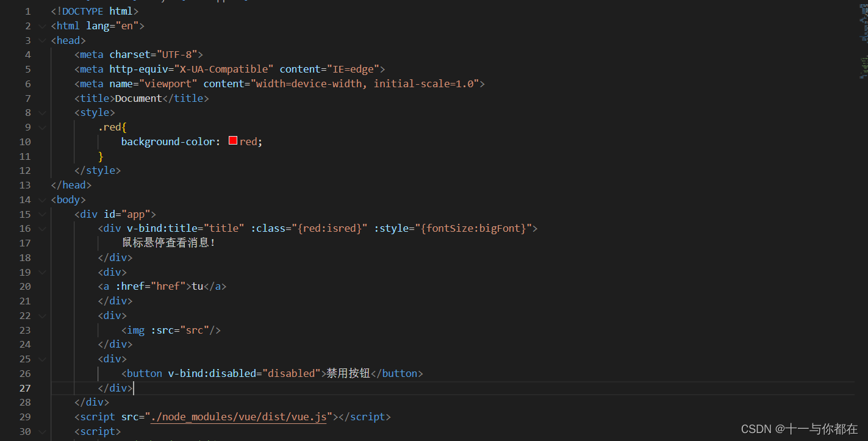The image size is (868, 441).
Task: Click the :class="{red:isred}" binding
Action: coord(309,229)
